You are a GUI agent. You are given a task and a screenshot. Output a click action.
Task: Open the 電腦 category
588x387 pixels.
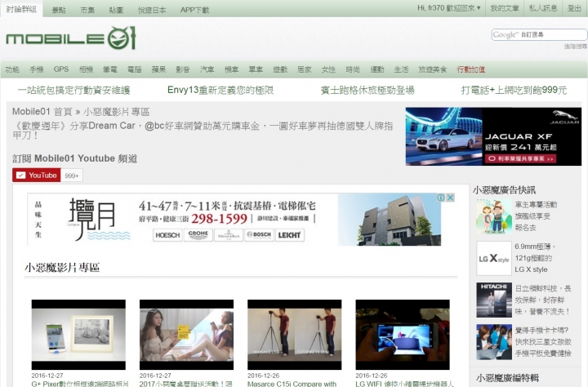pos(134,69)
